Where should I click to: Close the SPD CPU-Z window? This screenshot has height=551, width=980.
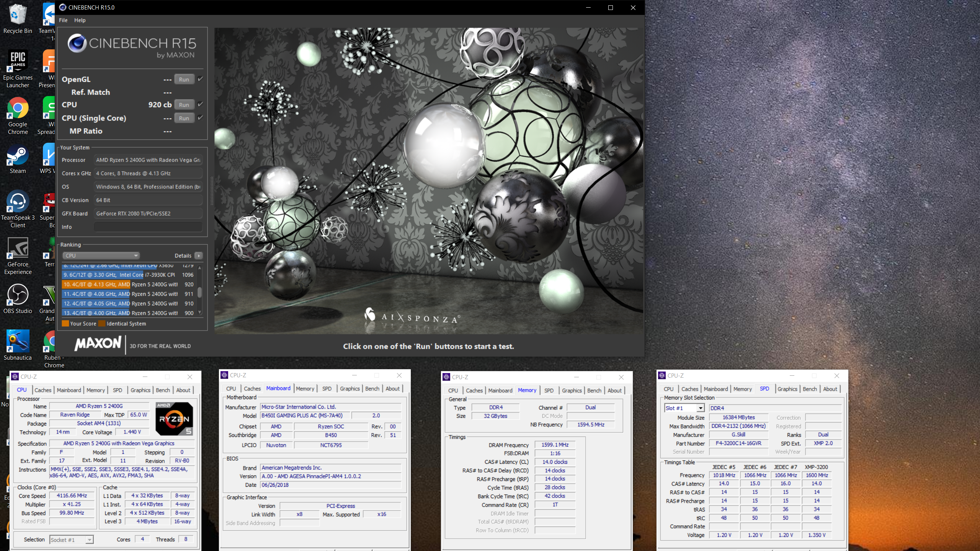(x=836, y=376)
